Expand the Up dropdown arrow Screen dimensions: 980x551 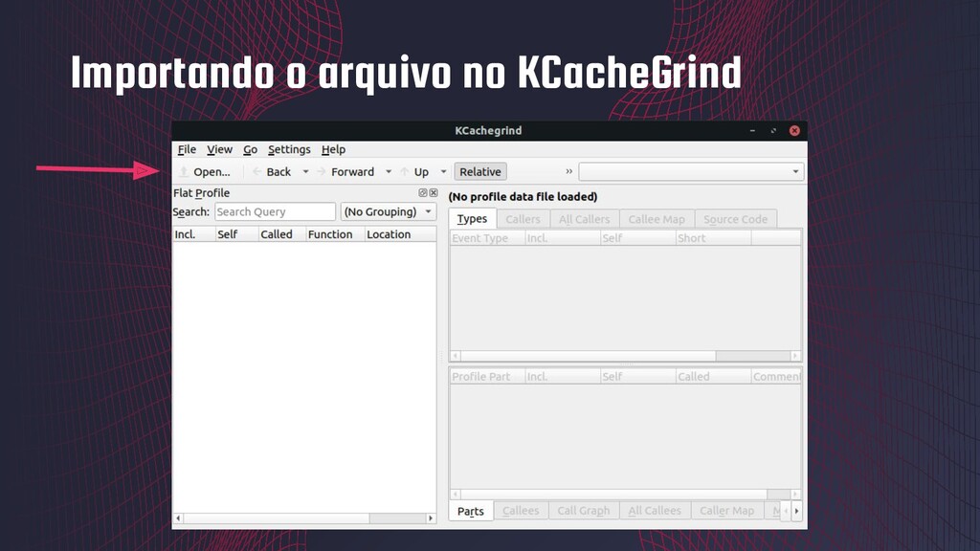443,172
